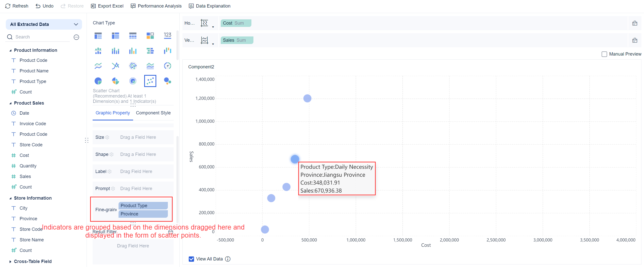Collapse the Store Information group
The height and width of the screenshot is (267, 644).
(10, 198)
